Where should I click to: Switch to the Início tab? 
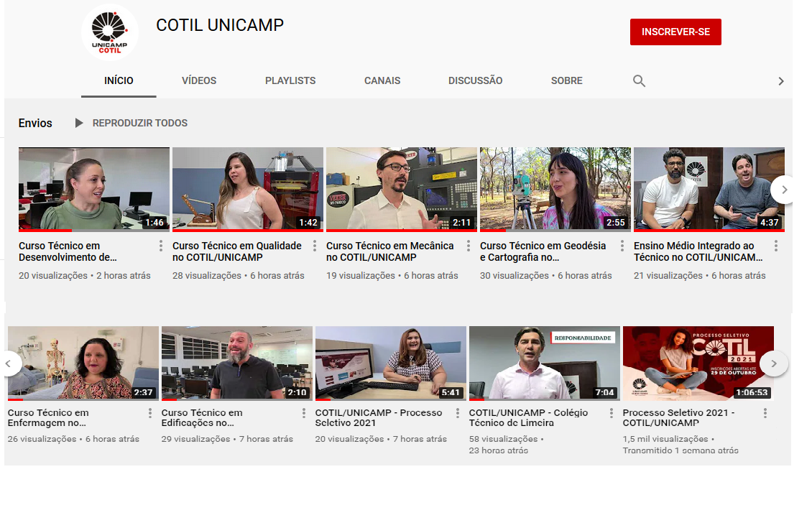coord(119,80)
